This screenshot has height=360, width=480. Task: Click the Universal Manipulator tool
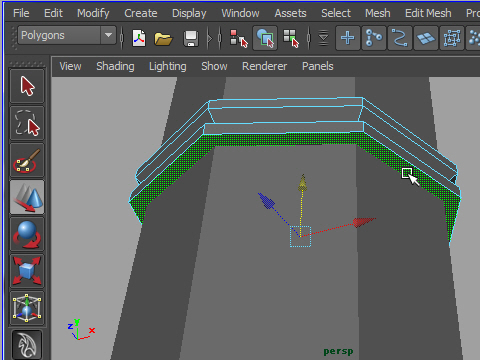pyautogui.click(x=27, y=308)
